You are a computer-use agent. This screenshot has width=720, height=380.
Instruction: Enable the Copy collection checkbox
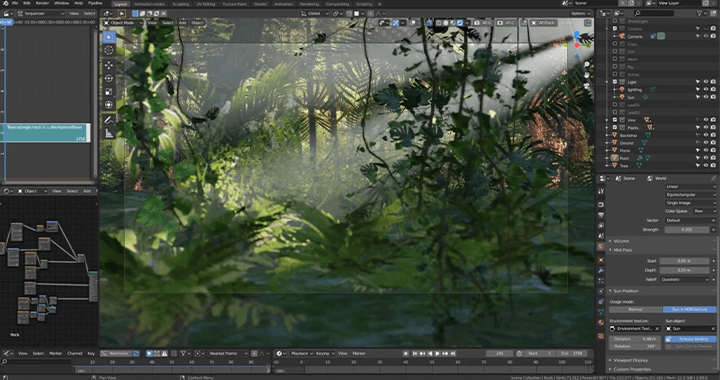[615, 44]
